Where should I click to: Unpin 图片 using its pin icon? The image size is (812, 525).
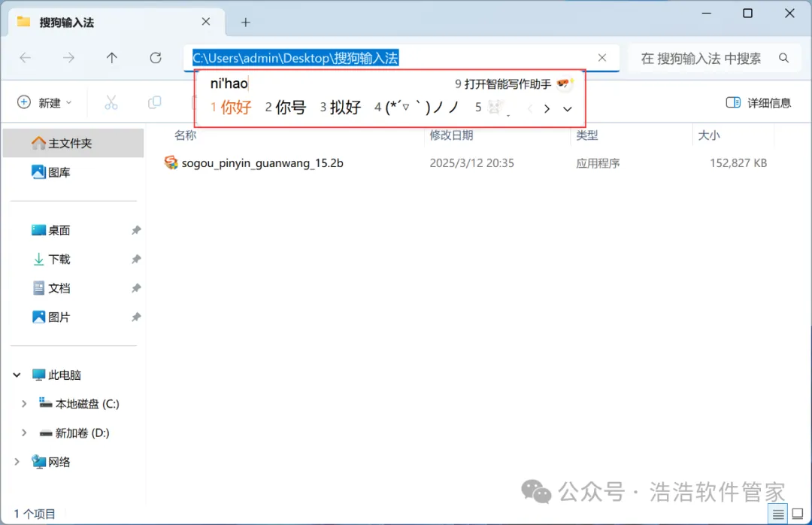[x=135, y=317]
